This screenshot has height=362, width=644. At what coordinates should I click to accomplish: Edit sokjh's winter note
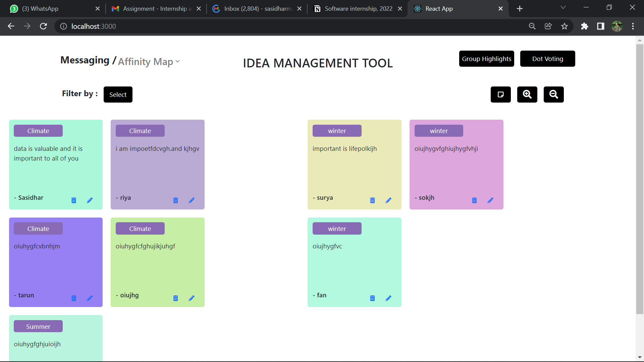tap(490, 200)
